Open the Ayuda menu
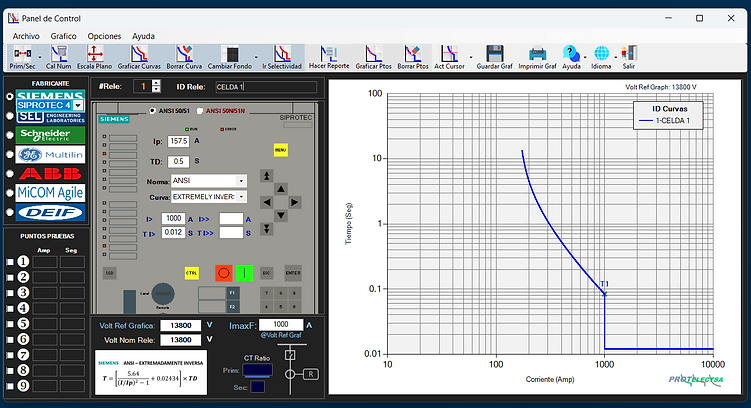 click(143, 36)
